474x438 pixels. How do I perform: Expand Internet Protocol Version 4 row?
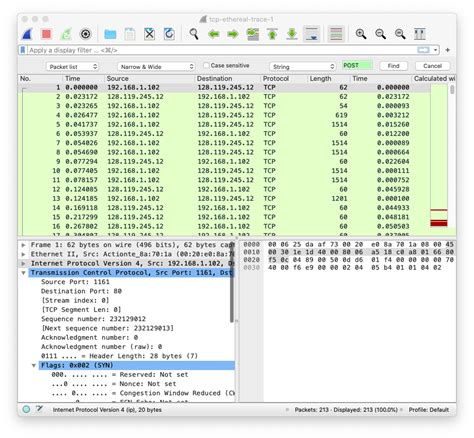tap(23, 264)
